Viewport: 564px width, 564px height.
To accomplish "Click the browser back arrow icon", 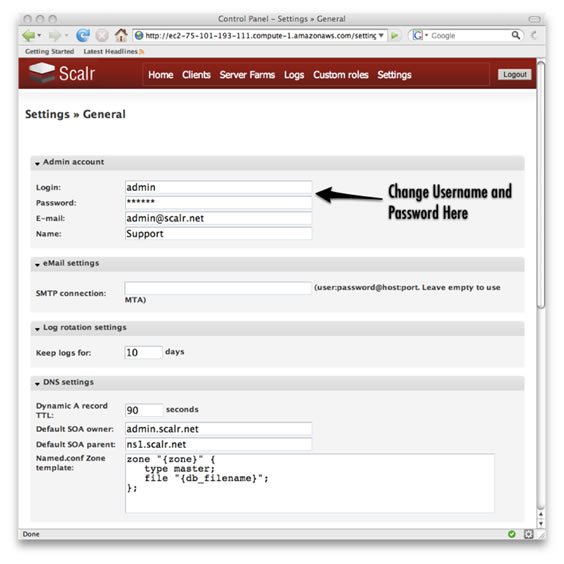I will coord(28,35).
